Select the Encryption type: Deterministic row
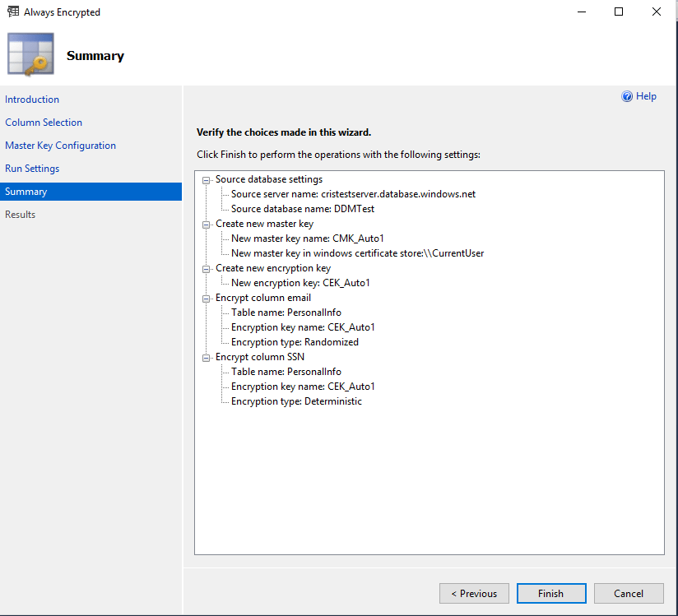 (x=296, y=401)
